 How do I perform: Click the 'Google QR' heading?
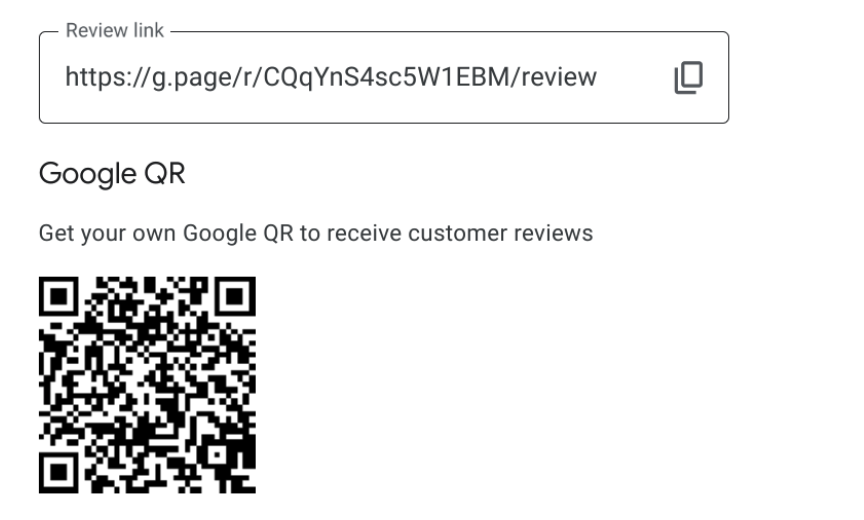point(112,174)
